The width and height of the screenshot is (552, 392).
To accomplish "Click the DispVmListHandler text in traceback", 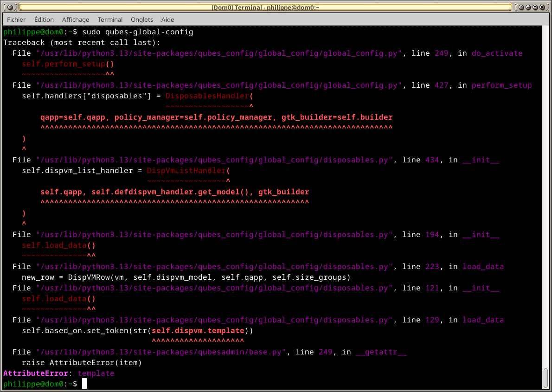I will click(186, 171).
